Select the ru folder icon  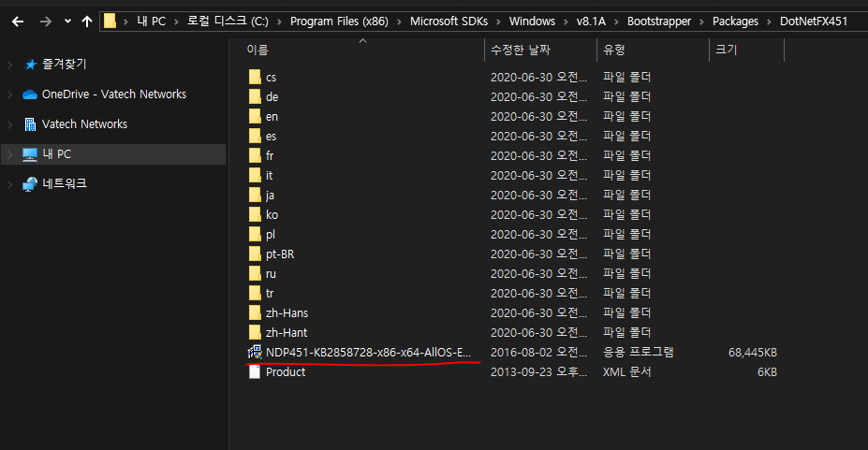point(255,273)
